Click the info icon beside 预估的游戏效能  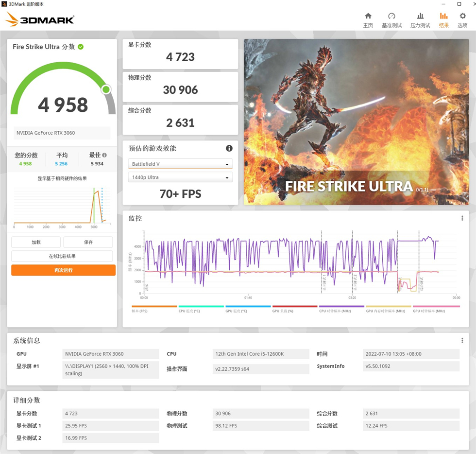(x=229, y=148)
